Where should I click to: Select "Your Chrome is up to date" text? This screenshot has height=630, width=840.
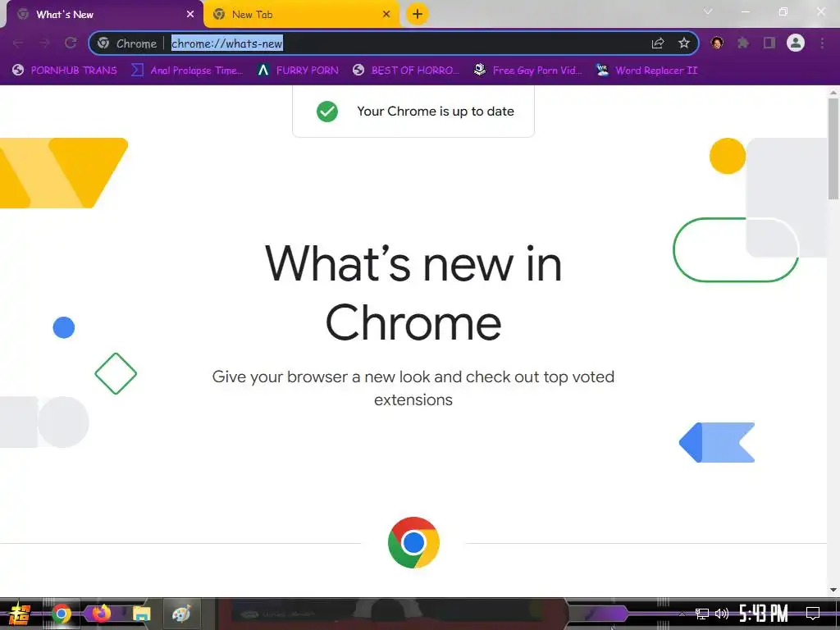point(436,112)
